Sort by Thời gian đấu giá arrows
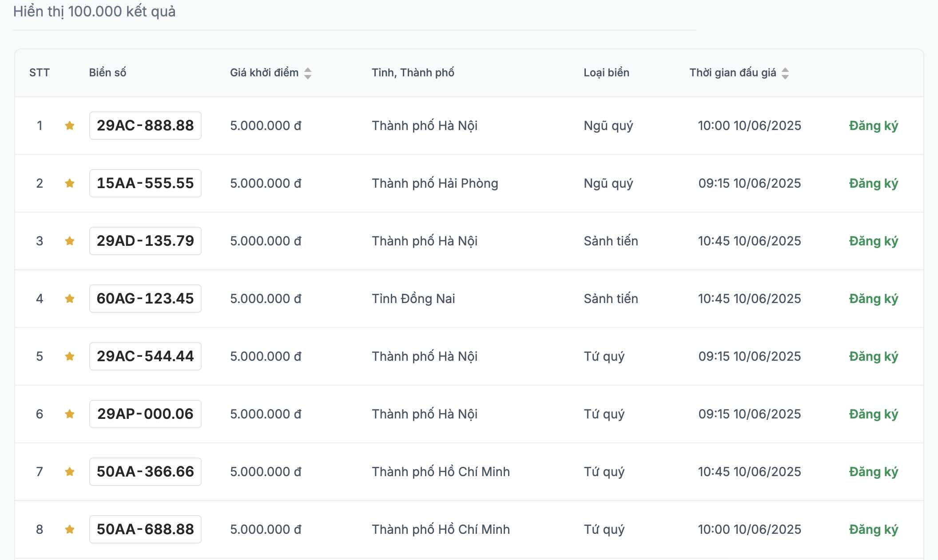The height and width of the screenshot is (560, 938). [785, 73]
